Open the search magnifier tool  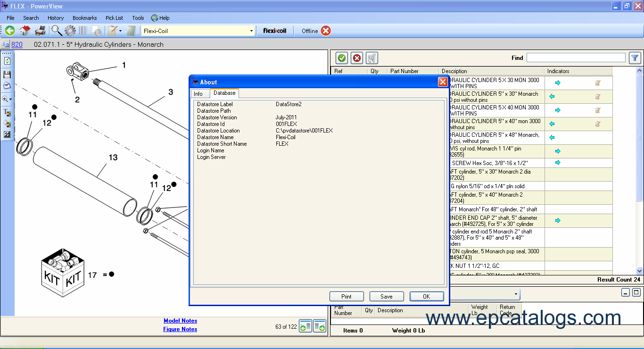57,31
